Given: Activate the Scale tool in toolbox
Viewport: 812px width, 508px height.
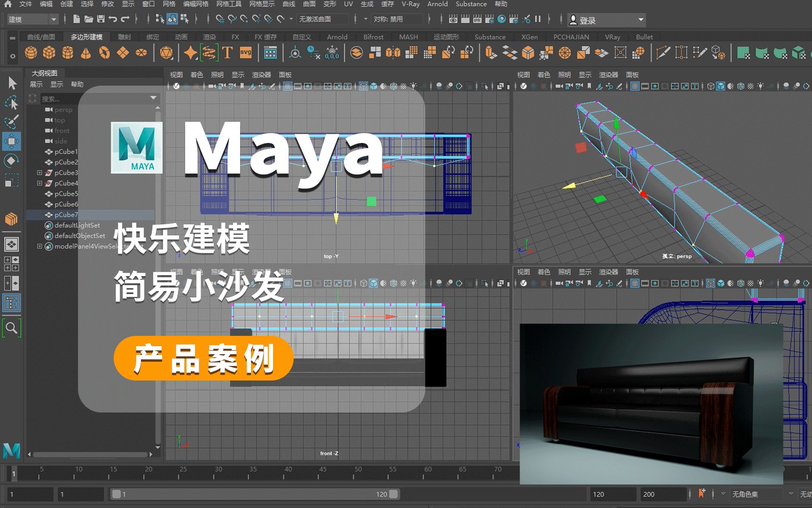Looking at the screenshot, I should pos(11,181).
